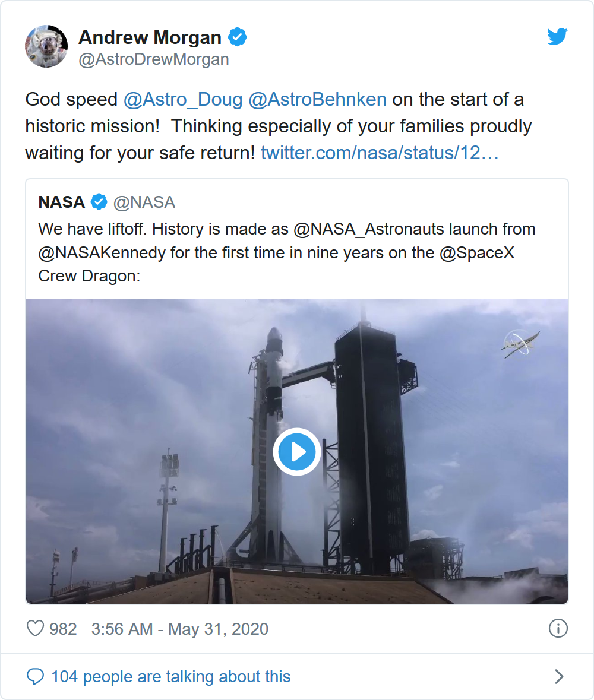Viewport: 594px width, 700px height.
Task: Follow the twitter.com/nasa/status link
Action: point(380,153)
